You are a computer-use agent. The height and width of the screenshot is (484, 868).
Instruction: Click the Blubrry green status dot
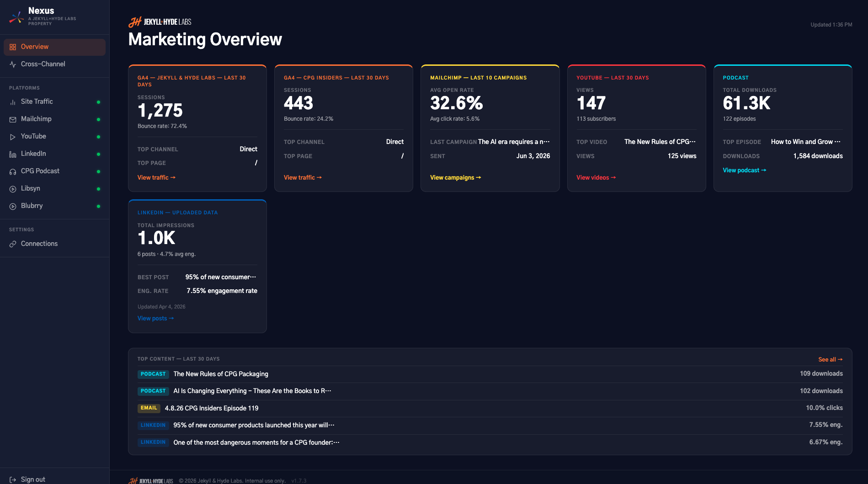point(98,206)
